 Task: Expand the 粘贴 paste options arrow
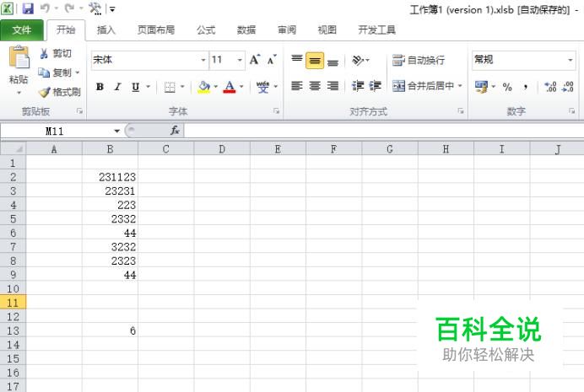pos(19,93)
